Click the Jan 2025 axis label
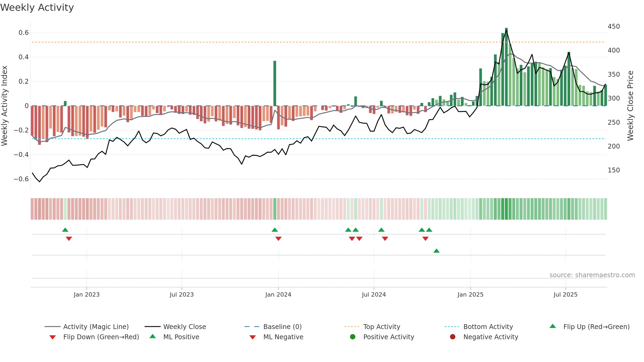Viewport: 644px width, 362px height. (470, 295)
